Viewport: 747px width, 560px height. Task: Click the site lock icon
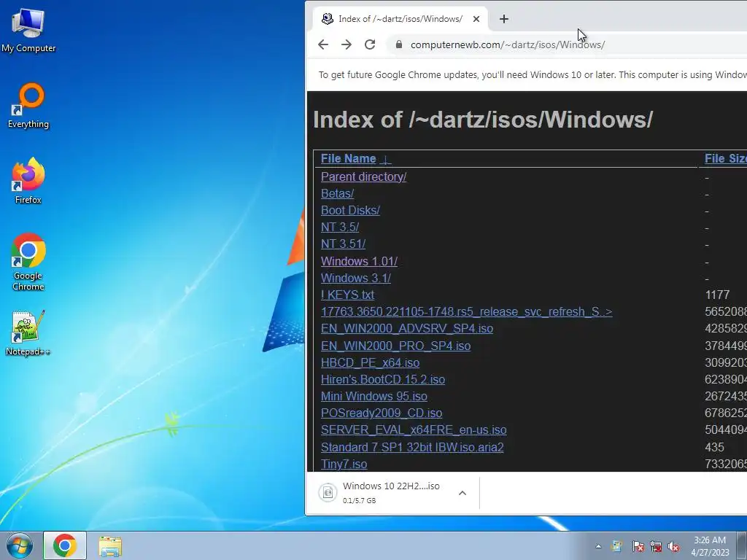(x=399, y=44)
